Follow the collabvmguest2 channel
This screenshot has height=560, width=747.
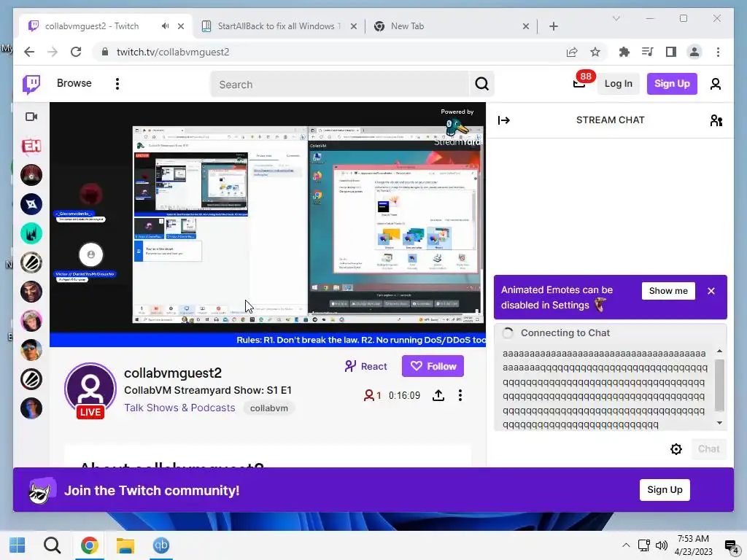[x=433, y=366]
